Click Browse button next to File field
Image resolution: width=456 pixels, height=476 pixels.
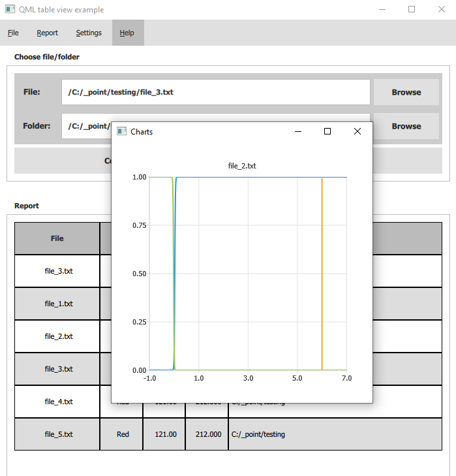coord(406,92)
